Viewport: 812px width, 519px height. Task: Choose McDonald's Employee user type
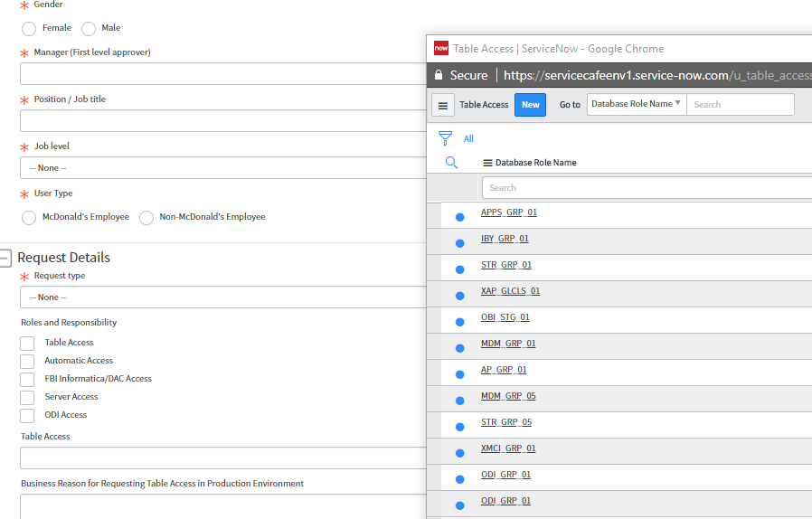(x=29, y=218)
